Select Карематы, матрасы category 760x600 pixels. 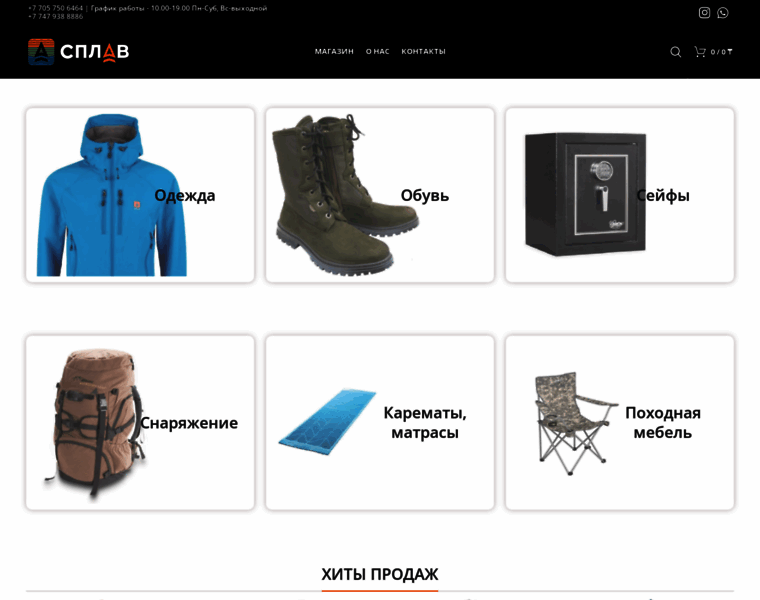tap(380, 422)
